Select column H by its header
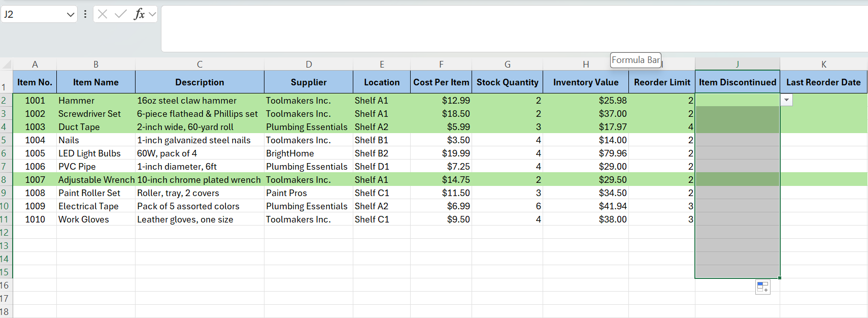This screenshot has height=318, width=868. [585, 65]
